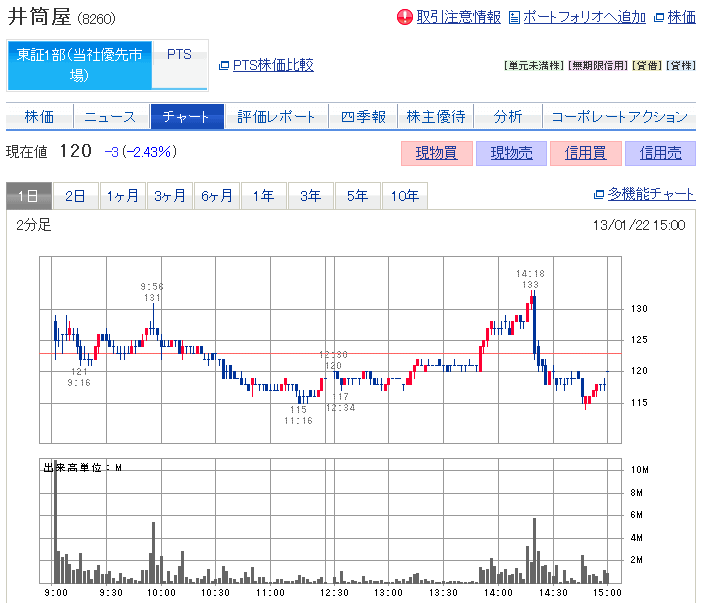Click the 株価 link at top right

click(681, 17)
